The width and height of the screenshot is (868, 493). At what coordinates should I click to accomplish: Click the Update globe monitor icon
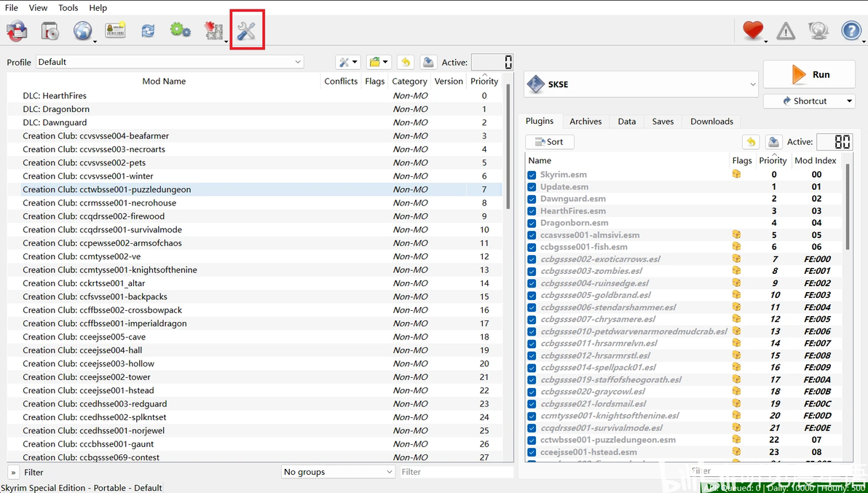tap(818, 31)
